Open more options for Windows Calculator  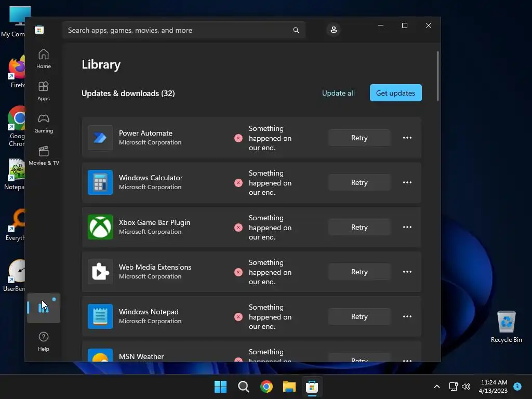click(407, 182)
